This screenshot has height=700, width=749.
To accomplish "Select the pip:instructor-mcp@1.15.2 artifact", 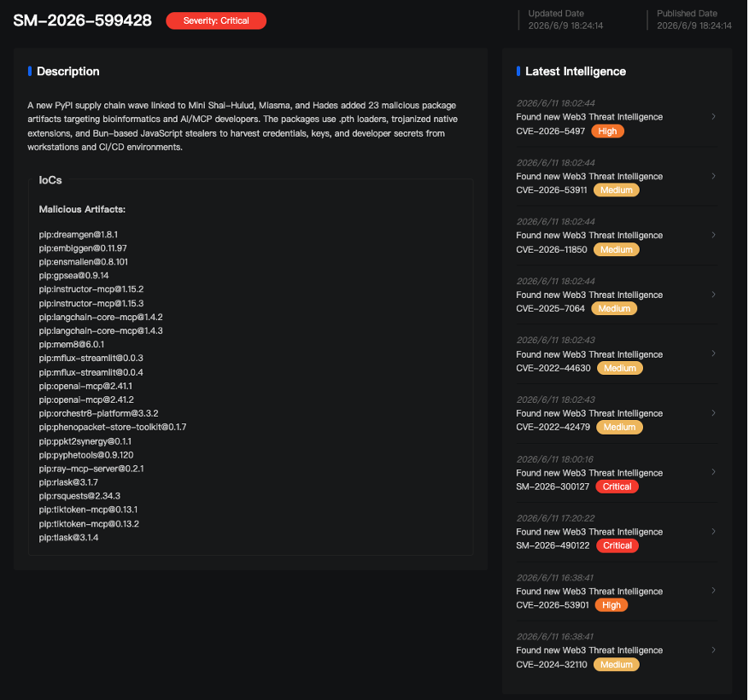I will [91, 289].
